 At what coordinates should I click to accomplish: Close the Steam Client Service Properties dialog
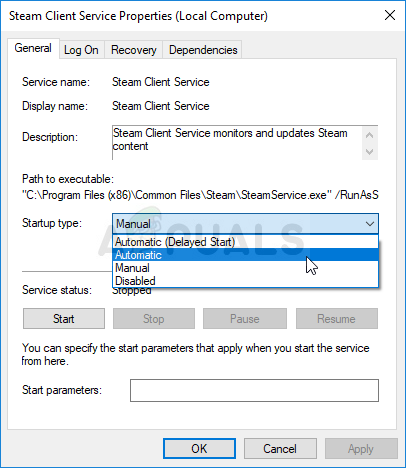[390, 16]
